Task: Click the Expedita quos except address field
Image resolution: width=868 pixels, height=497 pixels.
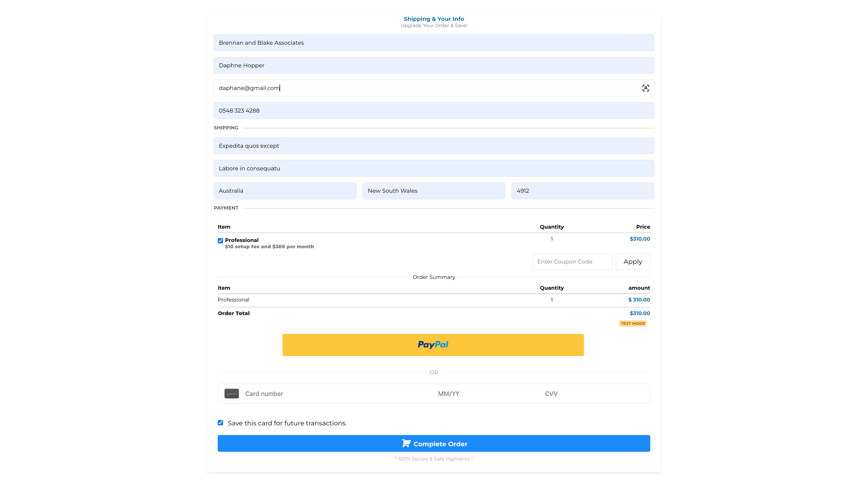Action: [x=434, y=146]
